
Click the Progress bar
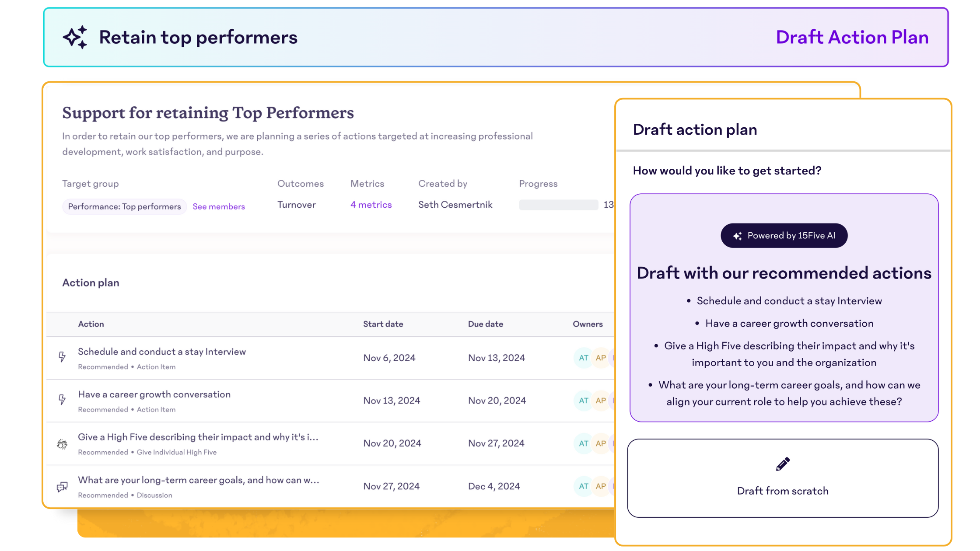pyautogui.click(x=558, y=204)
